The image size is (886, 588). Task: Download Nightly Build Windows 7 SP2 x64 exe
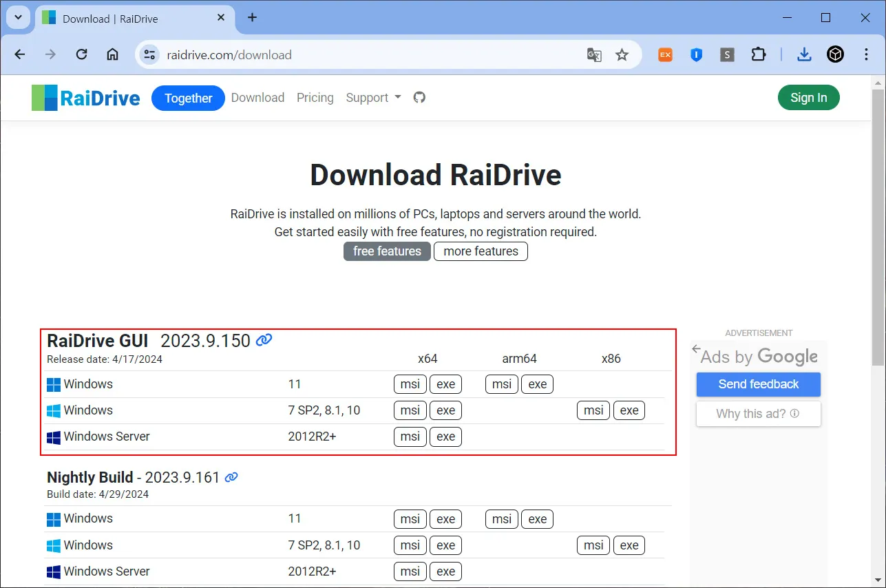click(x=446, y=545)
